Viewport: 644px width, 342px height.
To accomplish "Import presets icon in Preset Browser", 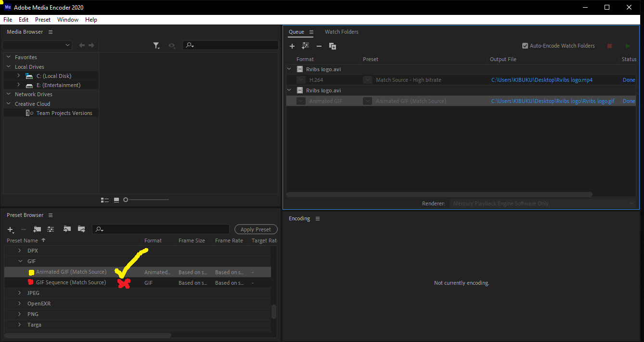I will [67, 229].
